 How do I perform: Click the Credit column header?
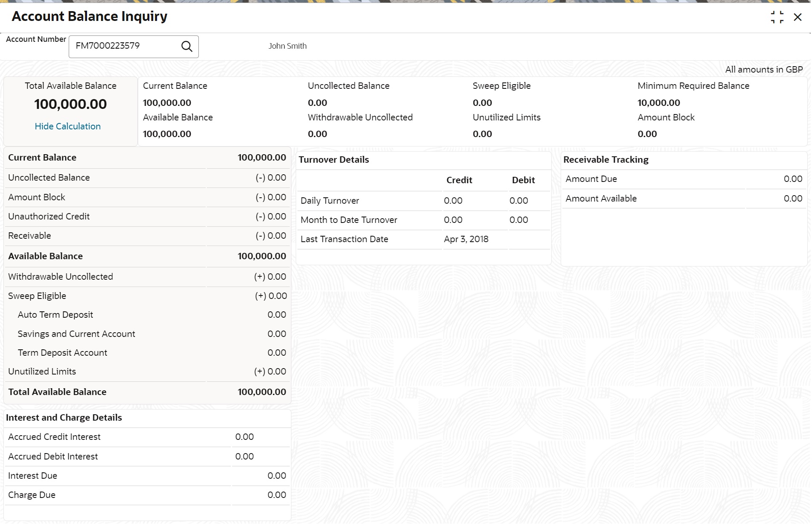459,180
